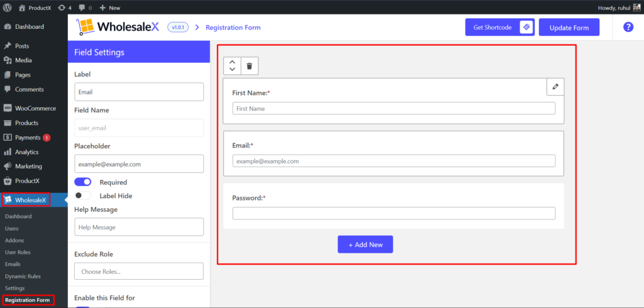Open the help question mark icon
Image resolution: width=644 pixels, height=308 pixels.
(x=628, y=27)
